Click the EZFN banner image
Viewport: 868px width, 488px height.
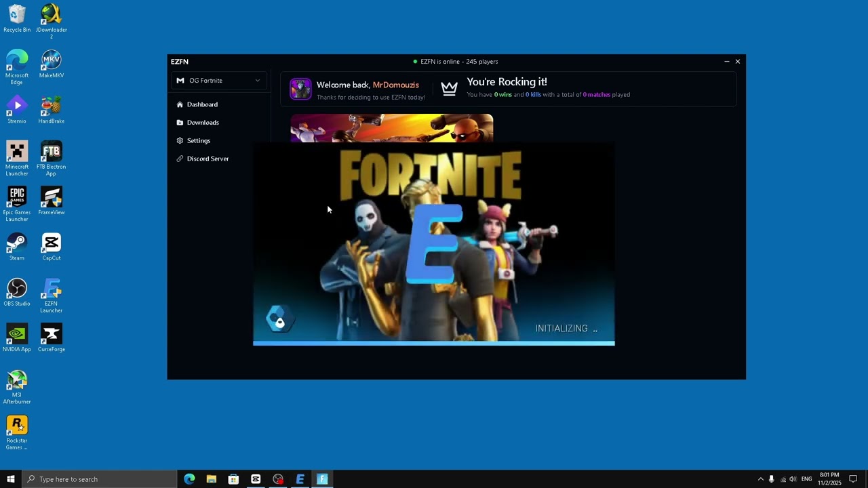click(392, 128)
